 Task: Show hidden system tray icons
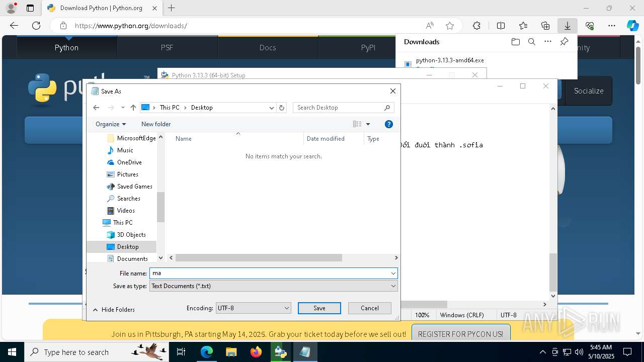pyautogui.click(x=542, y=352)
